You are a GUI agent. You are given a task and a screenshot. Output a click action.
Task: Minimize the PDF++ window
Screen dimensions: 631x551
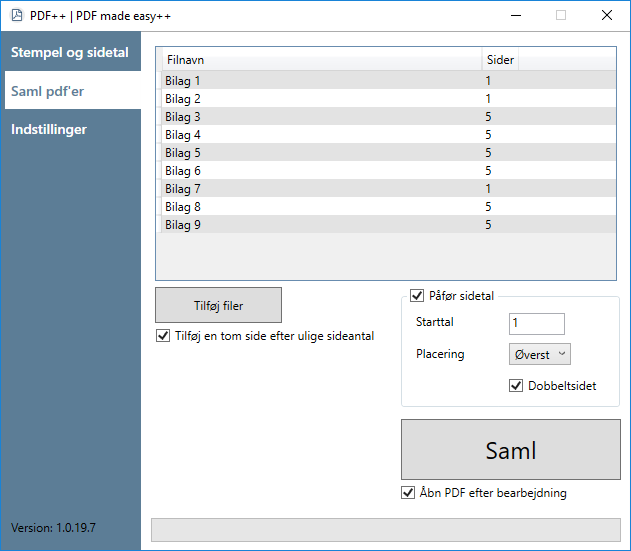click(x=516, y=16)
